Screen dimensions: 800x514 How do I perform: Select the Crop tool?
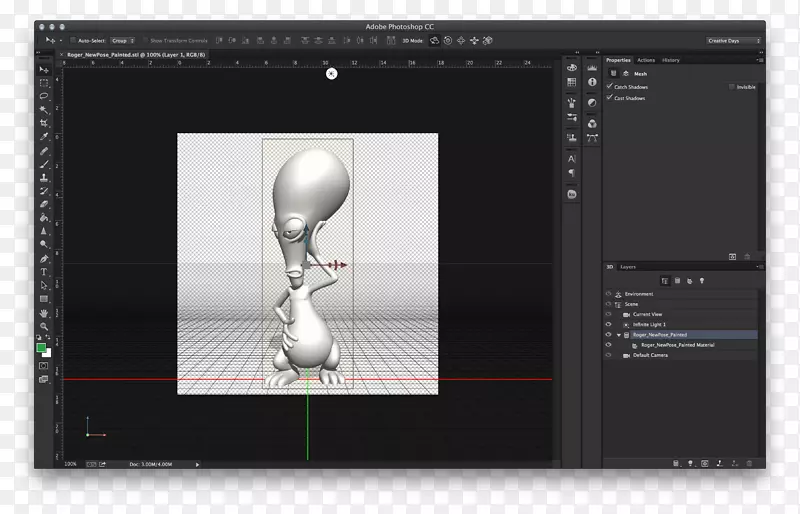(44, 123)
